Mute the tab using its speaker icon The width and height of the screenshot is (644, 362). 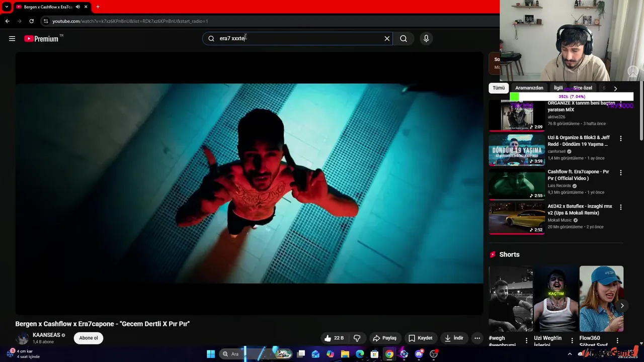[x=77, y=7]
